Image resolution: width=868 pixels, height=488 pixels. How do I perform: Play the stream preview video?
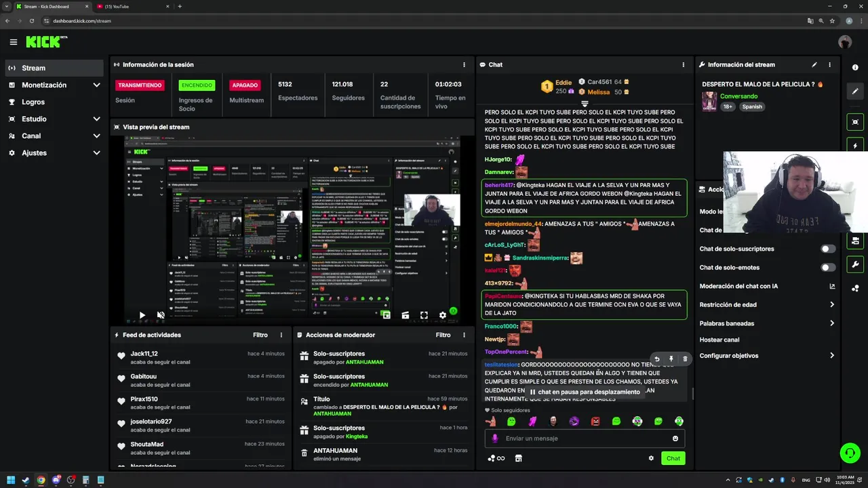point(142,315)
